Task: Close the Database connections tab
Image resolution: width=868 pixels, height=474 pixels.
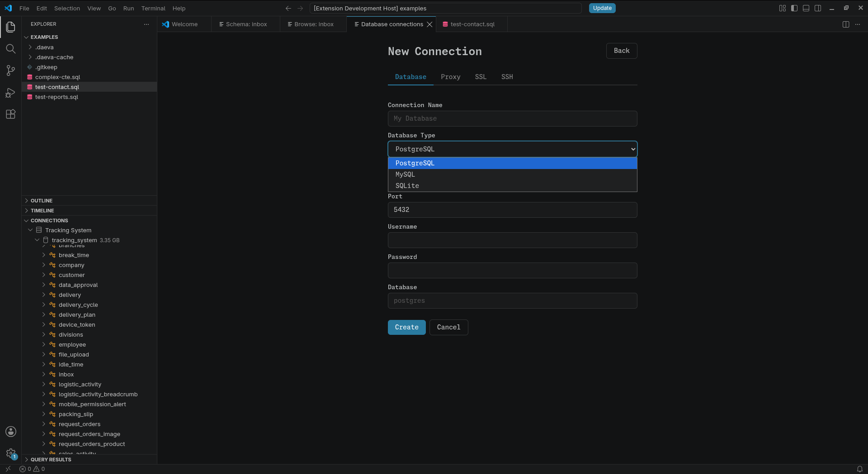Action: (429, 24)
